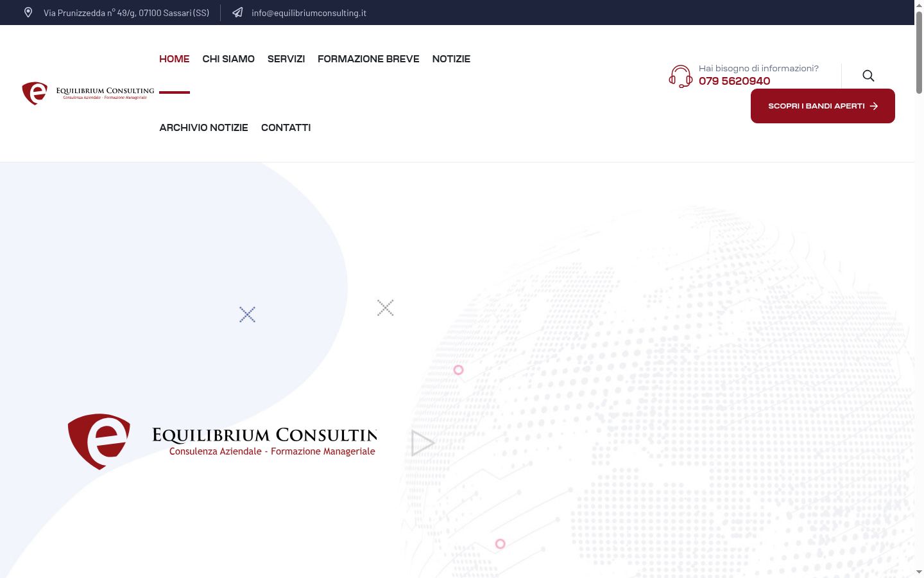Click the play triangle beside hero logo
This screenshot has height=578, width=924.
(422, 443)
